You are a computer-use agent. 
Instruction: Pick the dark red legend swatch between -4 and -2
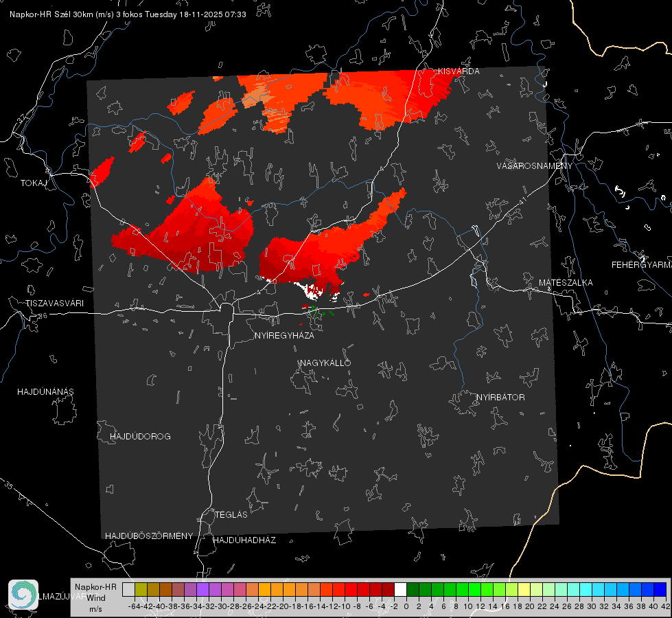pos(388,589)
